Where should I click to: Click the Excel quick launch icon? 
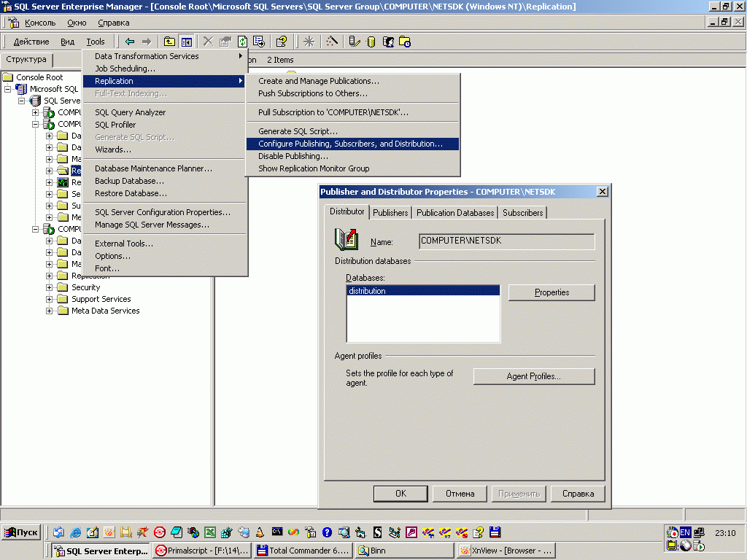[209, 532]
